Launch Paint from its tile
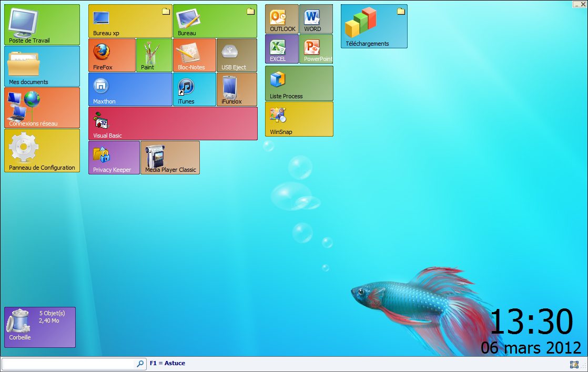This screenshot has height=372, width=588. coord(154,55)
